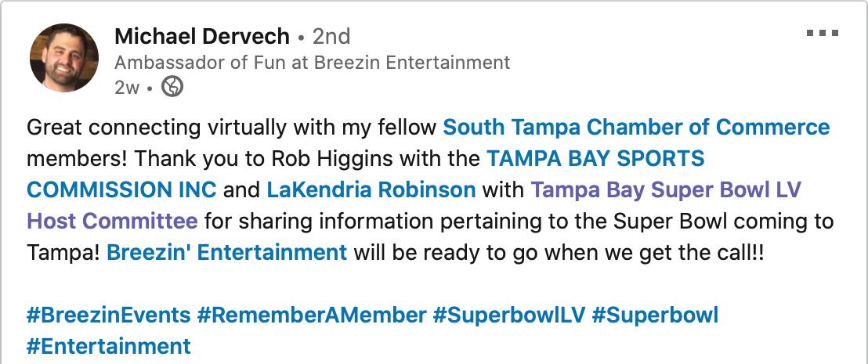The height and width of the screenshot is (364, 868).
Task: Click the 2nd degree connection badge
Action: 331,37
